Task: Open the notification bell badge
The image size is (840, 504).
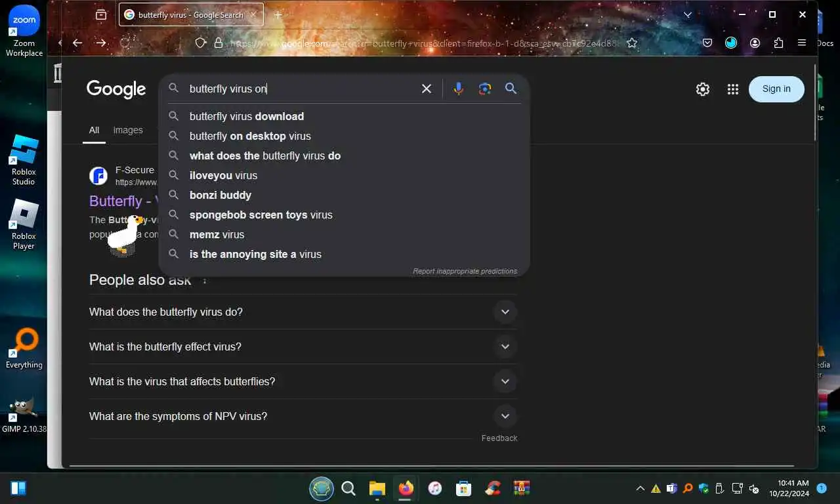Action: [x=822, y=488]
